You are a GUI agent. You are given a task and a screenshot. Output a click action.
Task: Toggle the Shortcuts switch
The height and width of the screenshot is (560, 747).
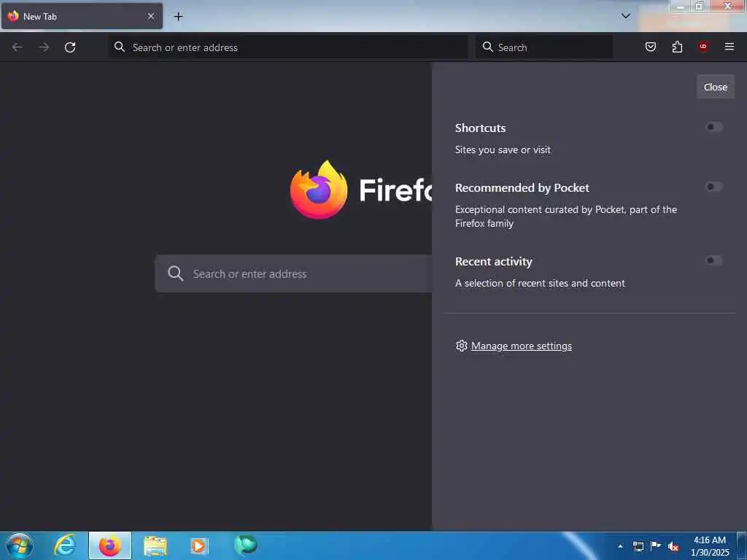(x=713, y=127)
